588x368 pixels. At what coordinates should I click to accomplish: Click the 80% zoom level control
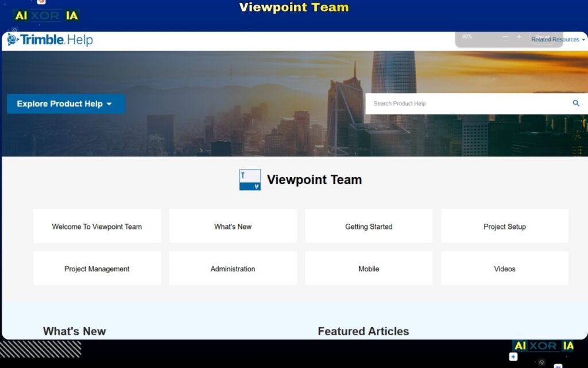(466, 37)
